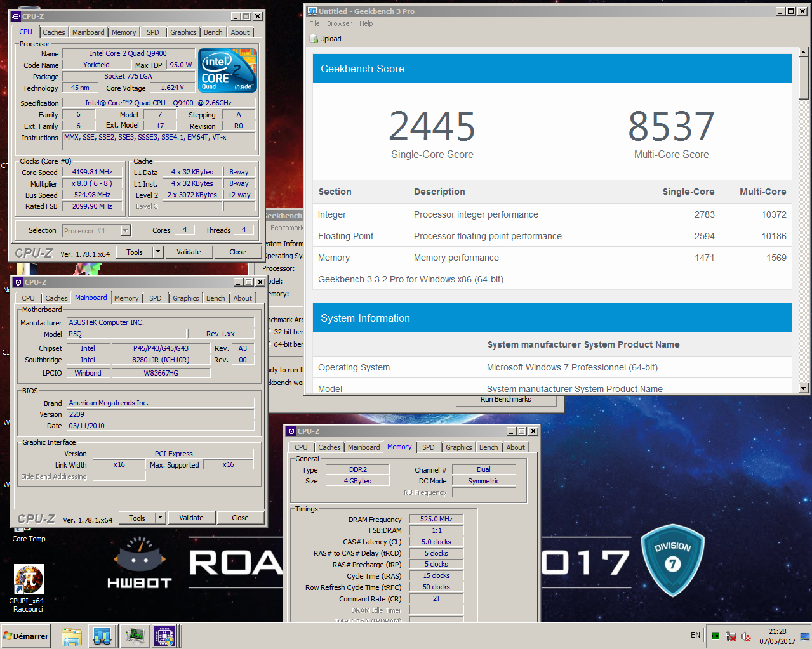Click the Single-Core Score 2445
812x649 pixels.
click(x=432, y=126)
